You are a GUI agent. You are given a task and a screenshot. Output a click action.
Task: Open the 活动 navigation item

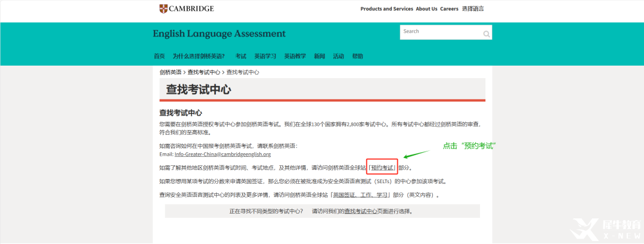tap(339, 56)
